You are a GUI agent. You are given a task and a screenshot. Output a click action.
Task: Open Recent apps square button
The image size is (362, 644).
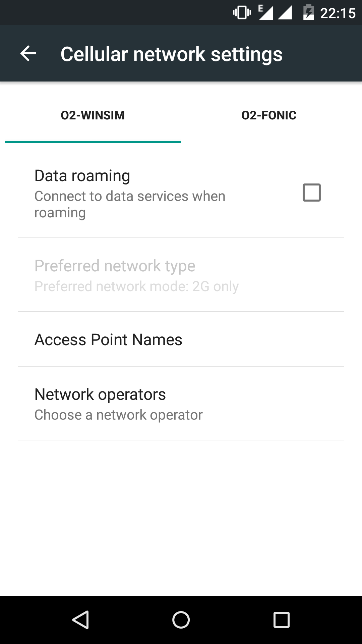tap(281, 620)
